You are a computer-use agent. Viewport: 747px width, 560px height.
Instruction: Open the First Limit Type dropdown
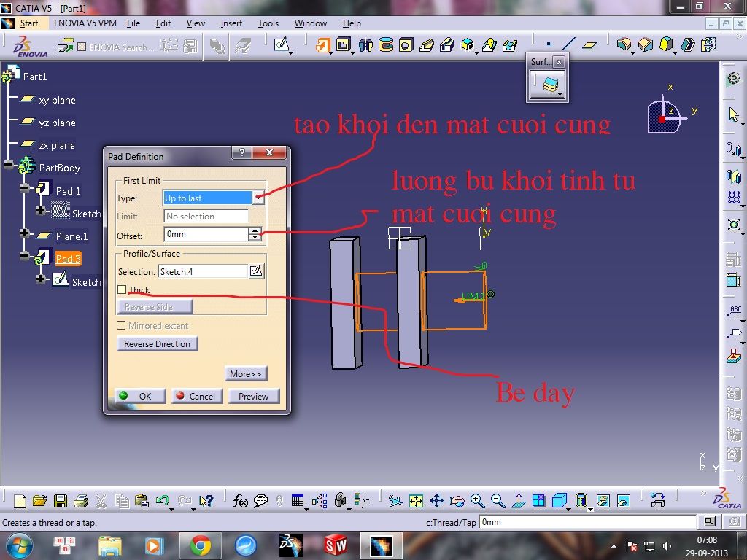point(258,198)
